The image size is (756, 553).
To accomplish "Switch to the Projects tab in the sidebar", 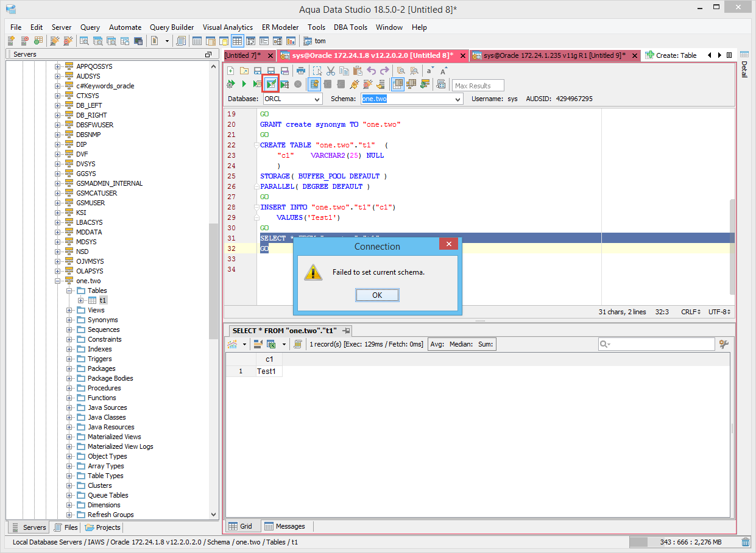I will (x=102, y=527).
